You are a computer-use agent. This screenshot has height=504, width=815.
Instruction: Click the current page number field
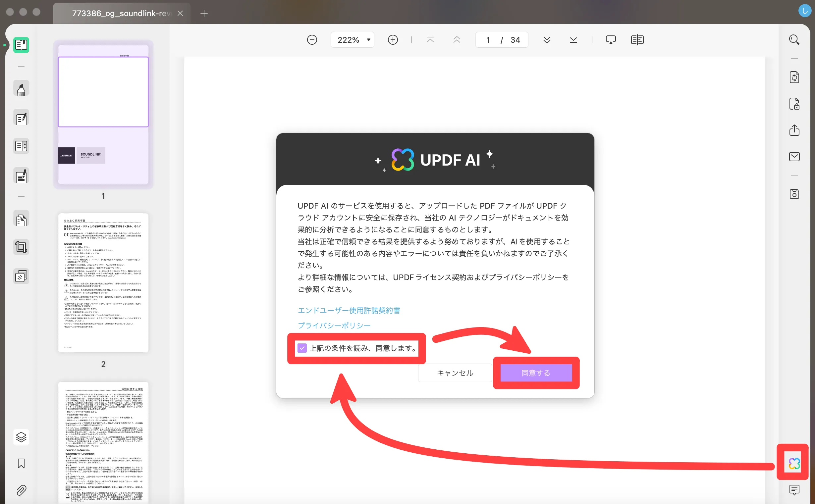click(488, 40)
